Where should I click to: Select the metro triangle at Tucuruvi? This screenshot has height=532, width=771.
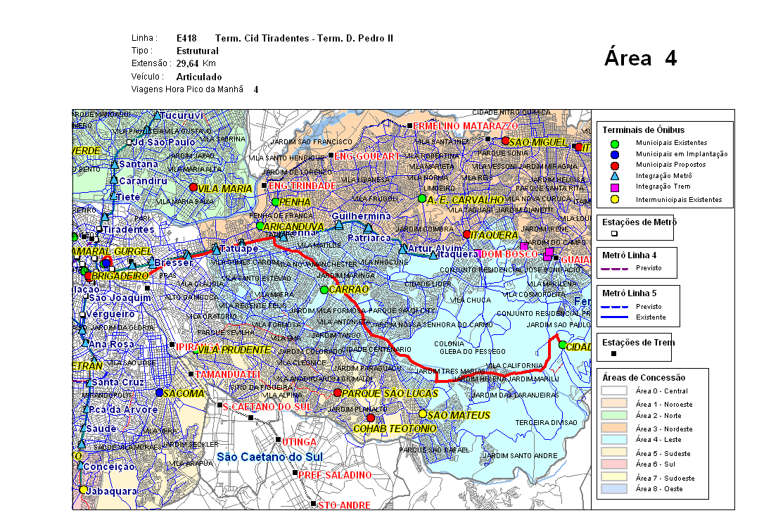click(157, 115)
